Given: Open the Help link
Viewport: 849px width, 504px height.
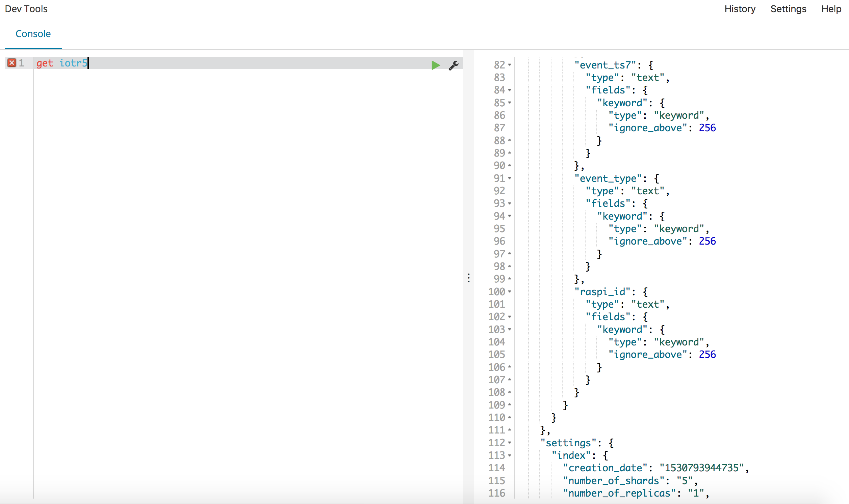Looking at the screenshot, I should (x=831, y=9).
